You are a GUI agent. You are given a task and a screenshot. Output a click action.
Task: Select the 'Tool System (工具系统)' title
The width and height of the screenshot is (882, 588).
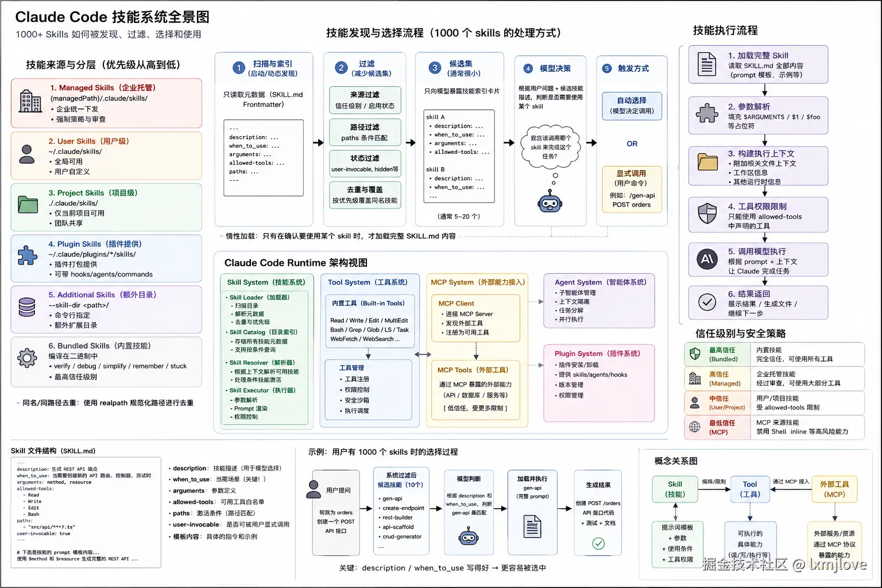pyautogui.click(x=367, y=283)
